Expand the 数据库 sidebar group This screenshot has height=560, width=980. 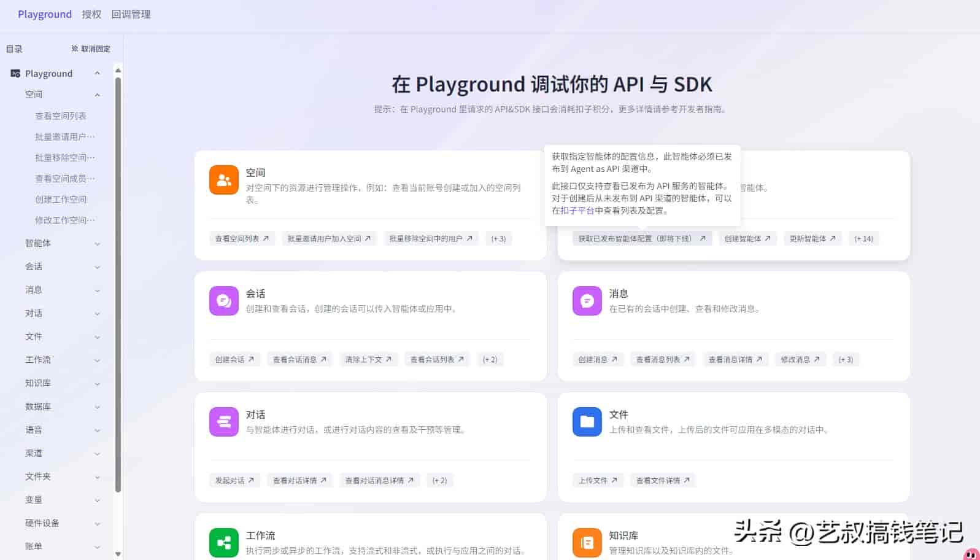(x=97, y=407)
